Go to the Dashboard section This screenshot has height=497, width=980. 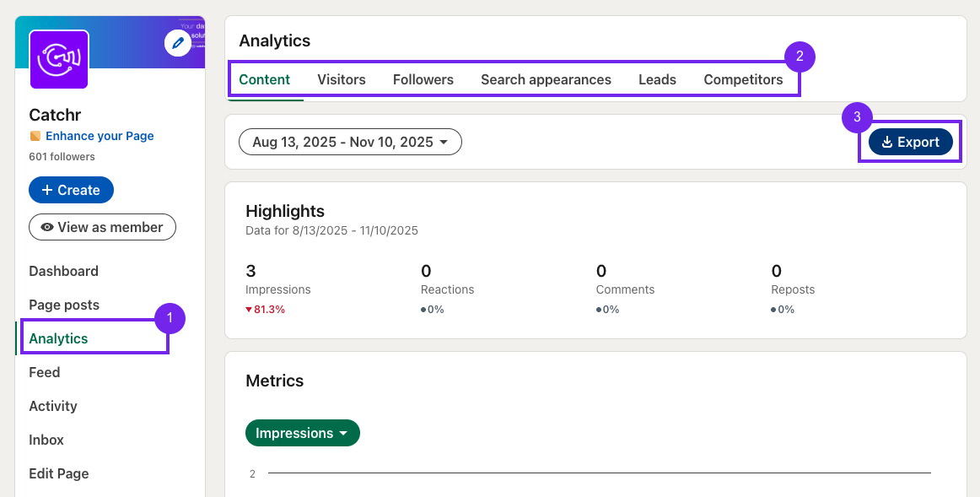click(63, 271)
